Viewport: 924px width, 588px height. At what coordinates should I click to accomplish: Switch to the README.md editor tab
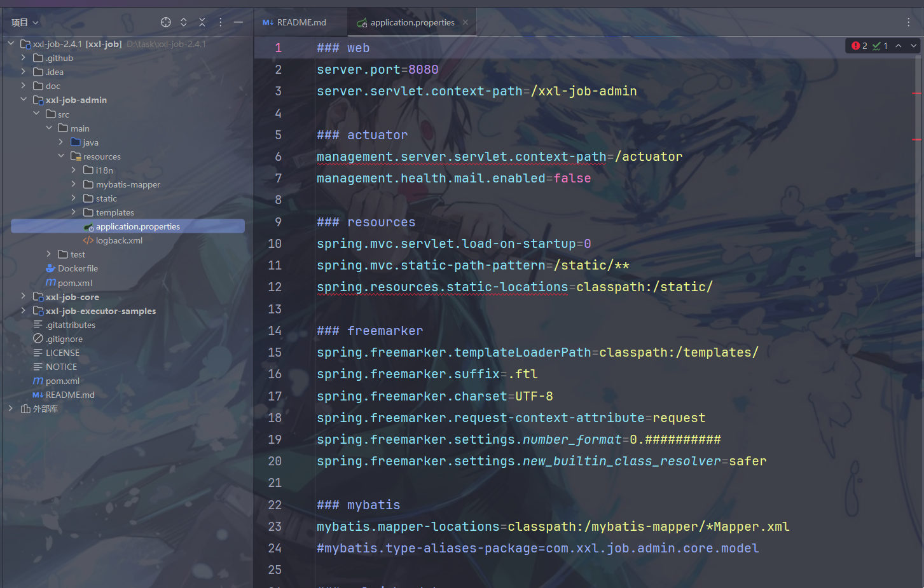294,22
